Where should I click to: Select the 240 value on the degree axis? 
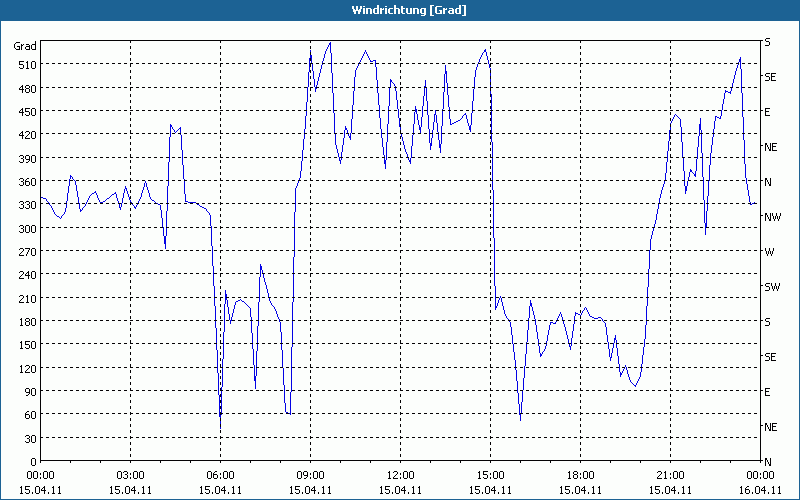pyautogui.click(x=28, y=275)
